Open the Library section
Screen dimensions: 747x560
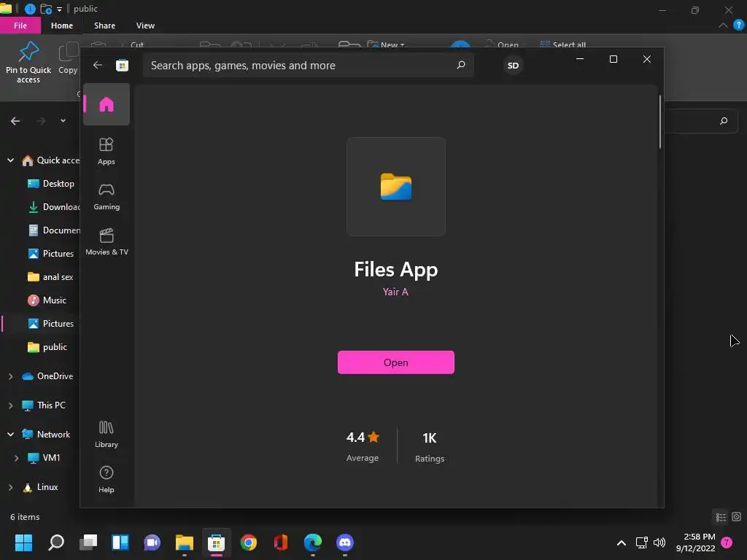[107, 435]
